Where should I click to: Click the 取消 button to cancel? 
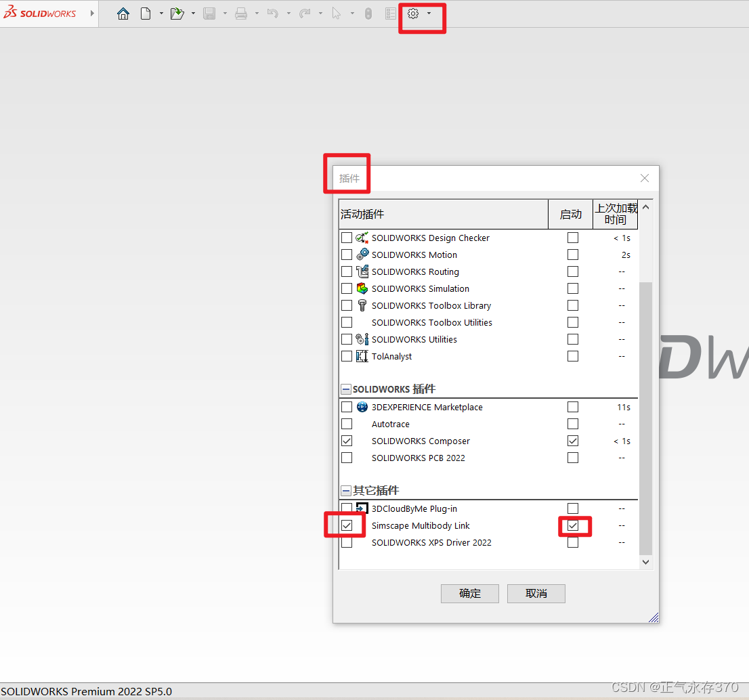click(x=536, y=593)
